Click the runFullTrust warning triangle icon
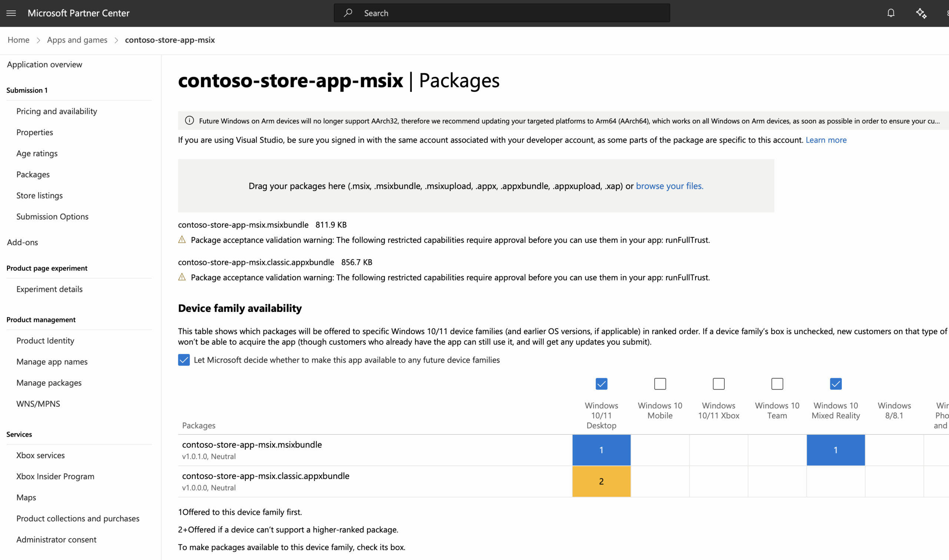This screenshot has height=560, width=949. pos(182,239)
